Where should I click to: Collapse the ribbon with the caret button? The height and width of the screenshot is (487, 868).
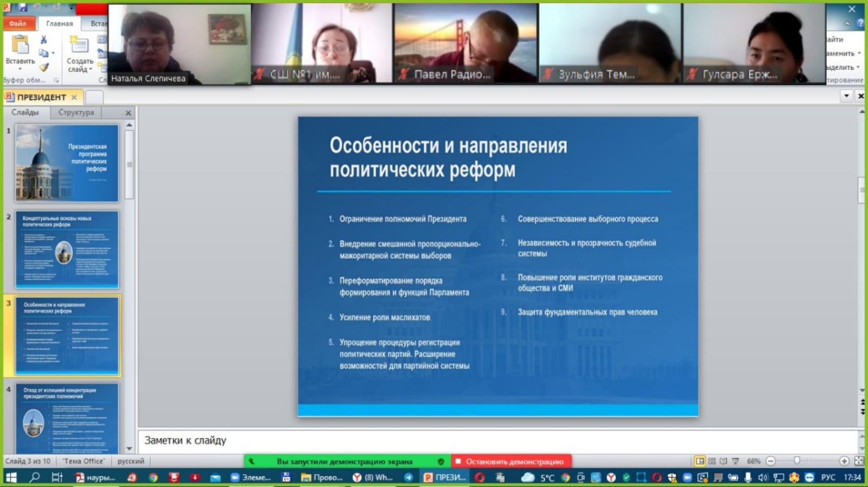click(x=847, y=23)
